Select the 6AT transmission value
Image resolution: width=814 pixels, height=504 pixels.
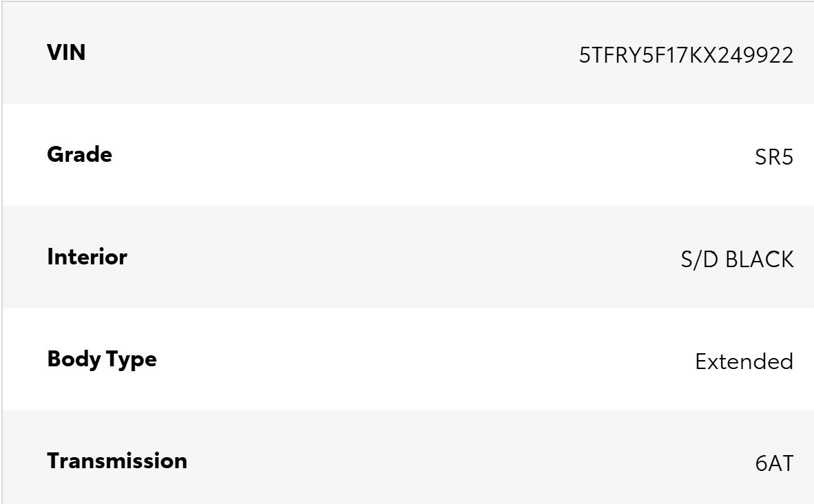774,463
